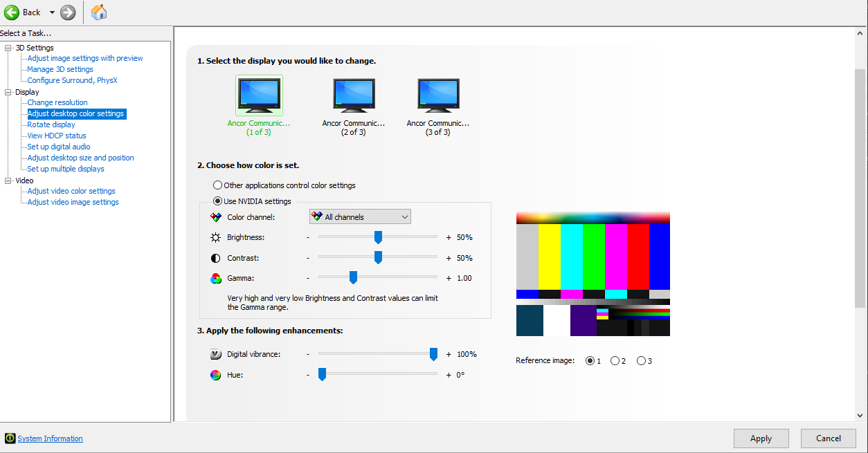The height and width of the screenshot is (453, 868).
Task: Click the Contrast plus sign
Action: (449, 258)
